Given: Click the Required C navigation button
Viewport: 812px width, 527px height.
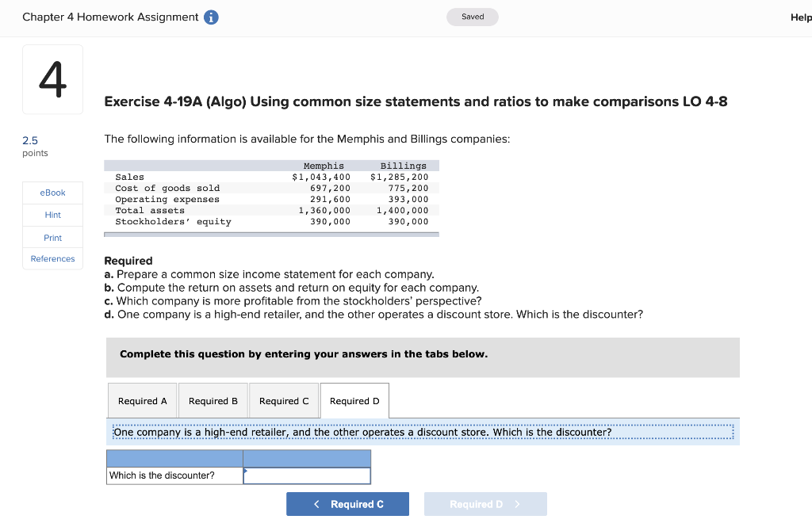Looking at the screenshot, I should coord(347,503).
